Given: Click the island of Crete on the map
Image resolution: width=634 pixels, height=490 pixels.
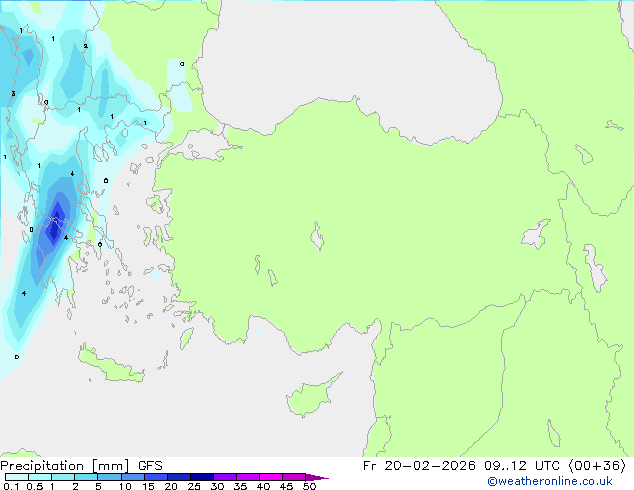Looking at the screenshot, I should (111, 366).
